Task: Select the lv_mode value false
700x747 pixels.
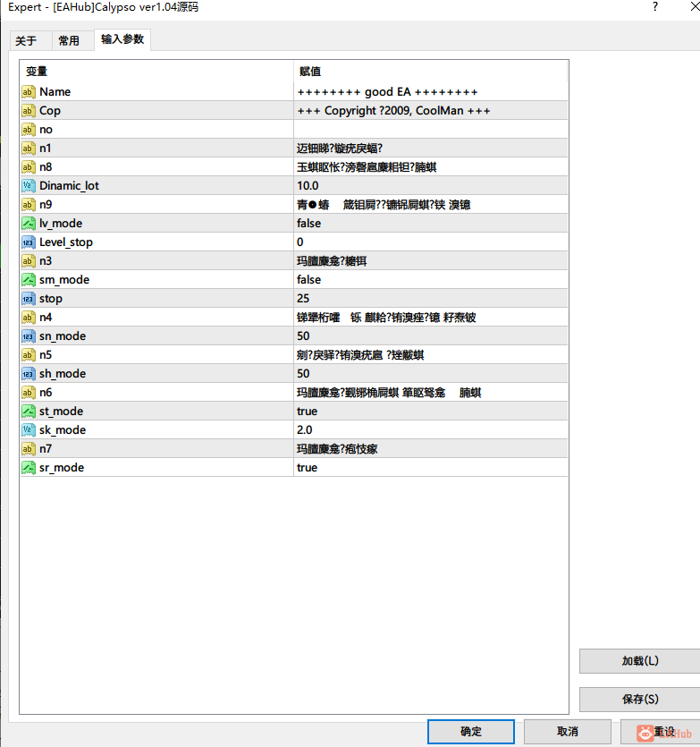Action: [x=309, y=224]
